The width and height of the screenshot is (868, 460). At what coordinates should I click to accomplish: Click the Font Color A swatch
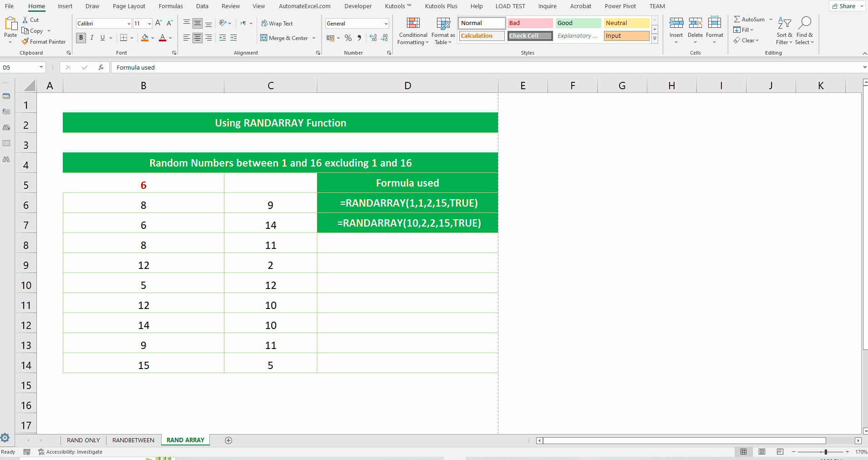pyautogui.click(x=162, y=38)
